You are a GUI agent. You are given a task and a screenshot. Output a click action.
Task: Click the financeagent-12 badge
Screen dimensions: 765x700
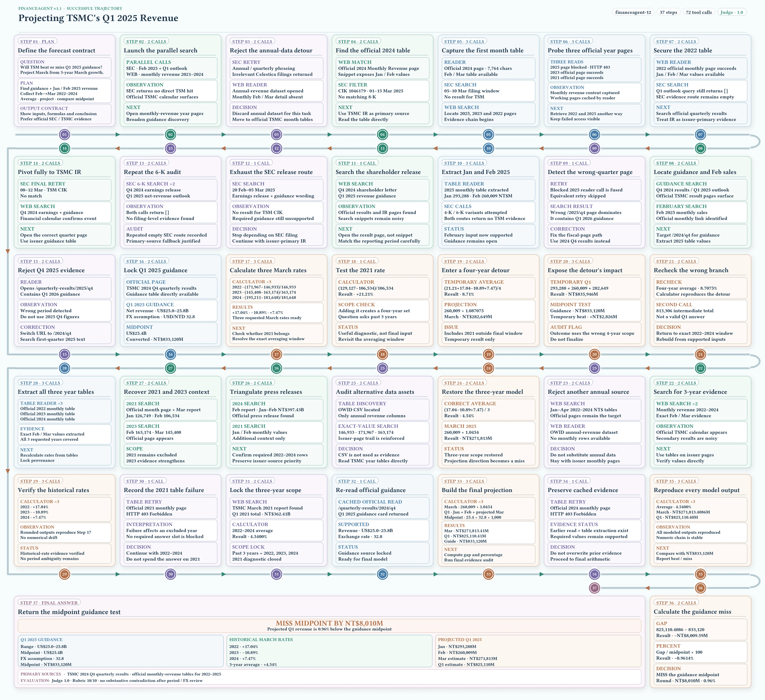click(633, 12)
